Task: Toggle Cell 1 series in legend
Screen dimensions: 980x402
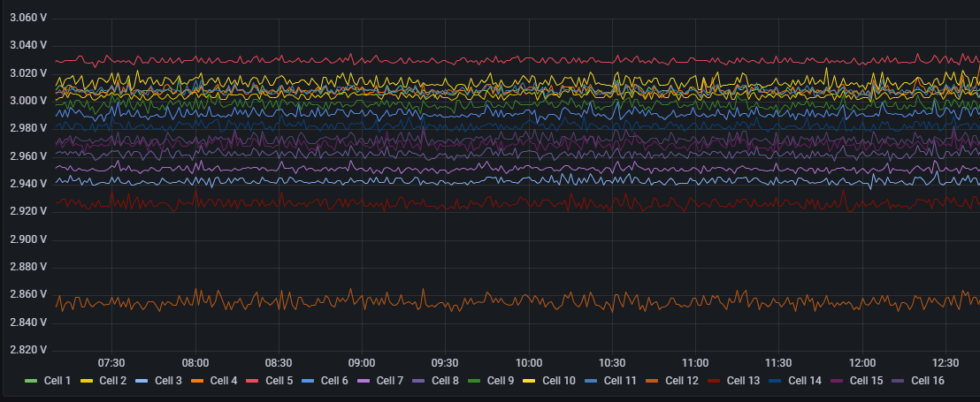Action: point(60,381)
